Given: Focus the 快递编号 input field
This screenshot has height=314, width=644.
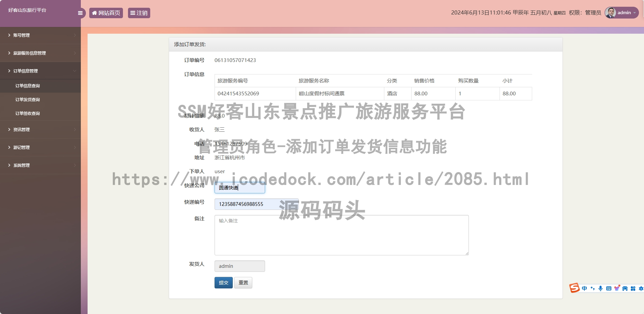Looking at the screenshot, I should tap(257, 204).
